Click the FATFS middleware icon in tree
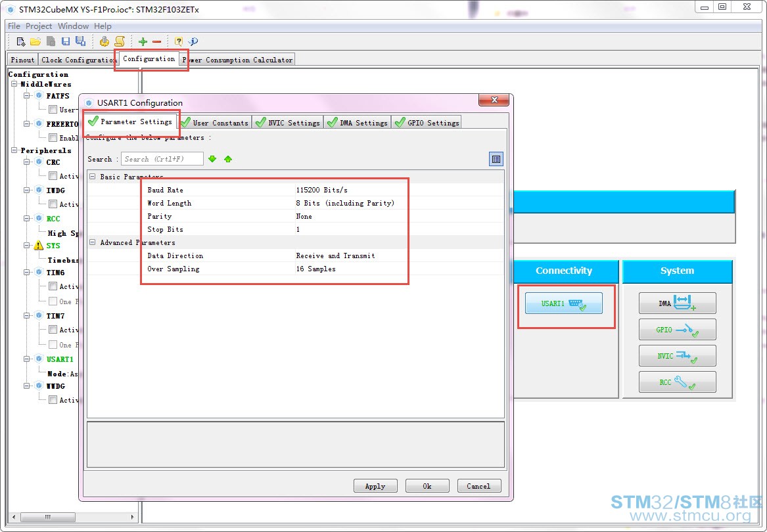 point(39,95)
